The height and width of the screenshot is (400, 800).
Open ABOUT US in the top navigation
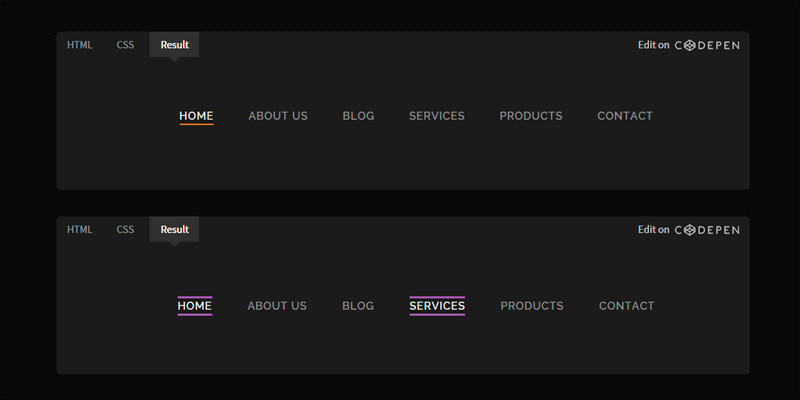coord(278,116)
